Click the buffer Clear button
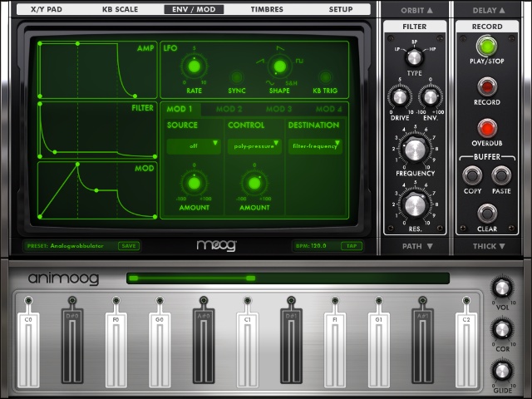532x399 pixels. coord(487,214)
